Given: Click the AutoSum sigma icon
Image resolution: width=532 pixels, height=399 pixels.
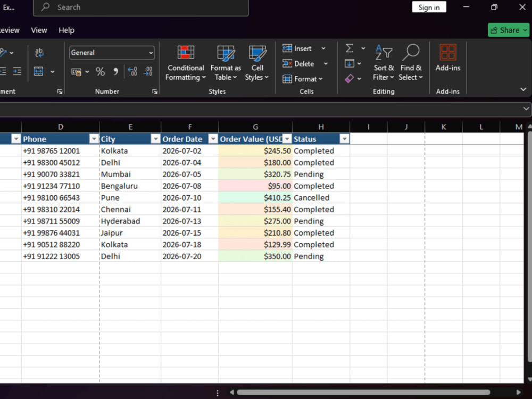Looking at the screenshot, I should pos(350,48).
